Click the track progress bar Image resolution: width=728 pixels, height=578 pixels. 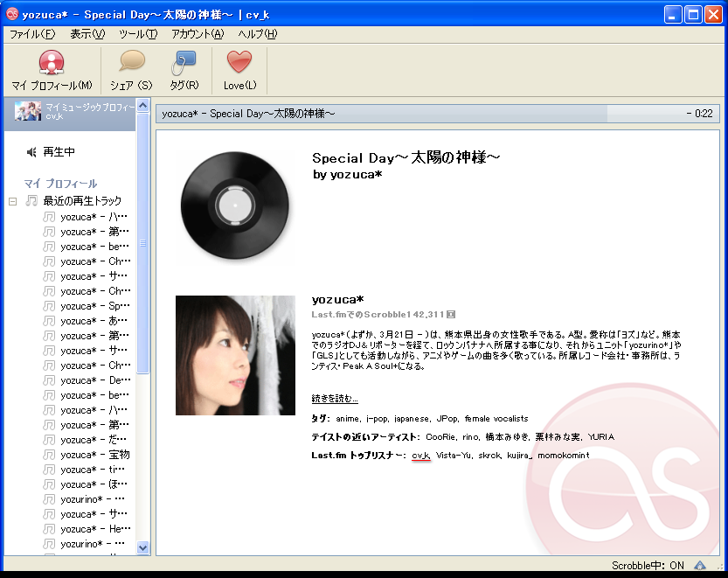point(437,114)
